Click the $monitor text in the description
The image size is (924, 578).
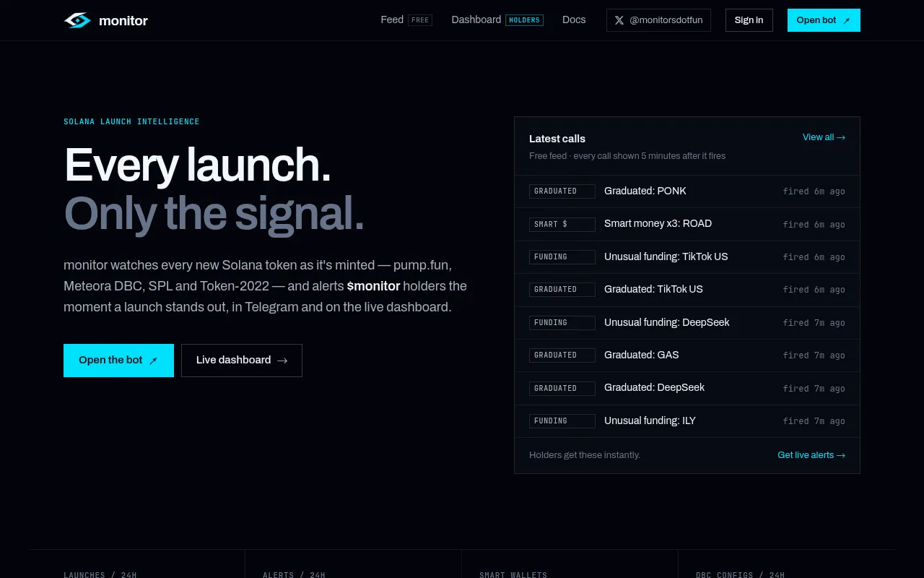373,286
